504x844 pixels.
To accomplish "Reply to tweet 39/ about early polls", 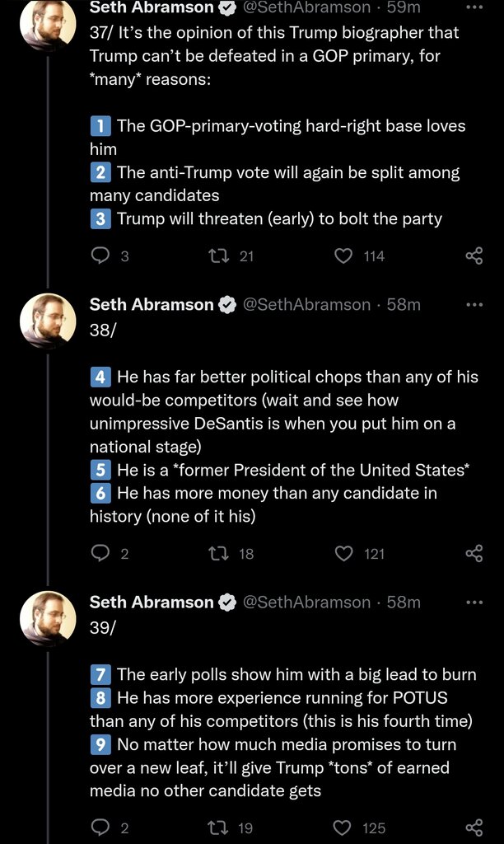I will pos(100,828).
